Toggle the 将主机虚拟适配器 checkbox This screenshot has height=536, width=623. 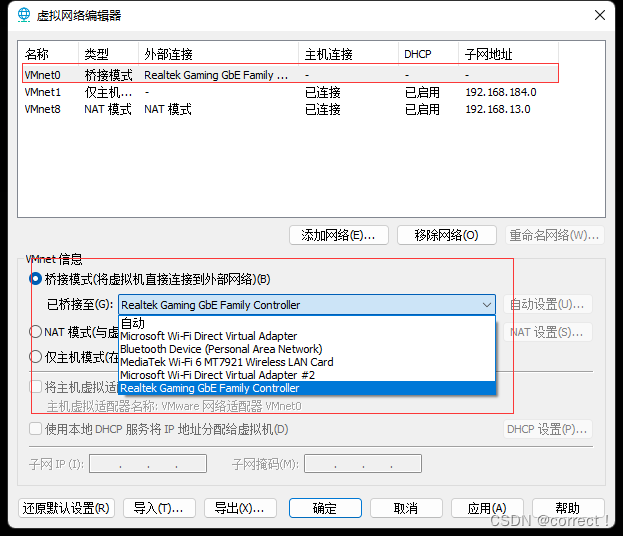pyautogui.click(x=36, y=387)
